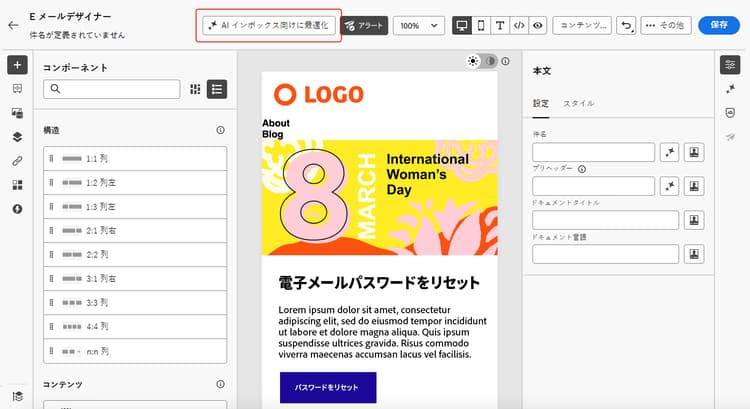Click the About link in email
750x409 pixels.
pyautogui.click(x=276, y=123)
